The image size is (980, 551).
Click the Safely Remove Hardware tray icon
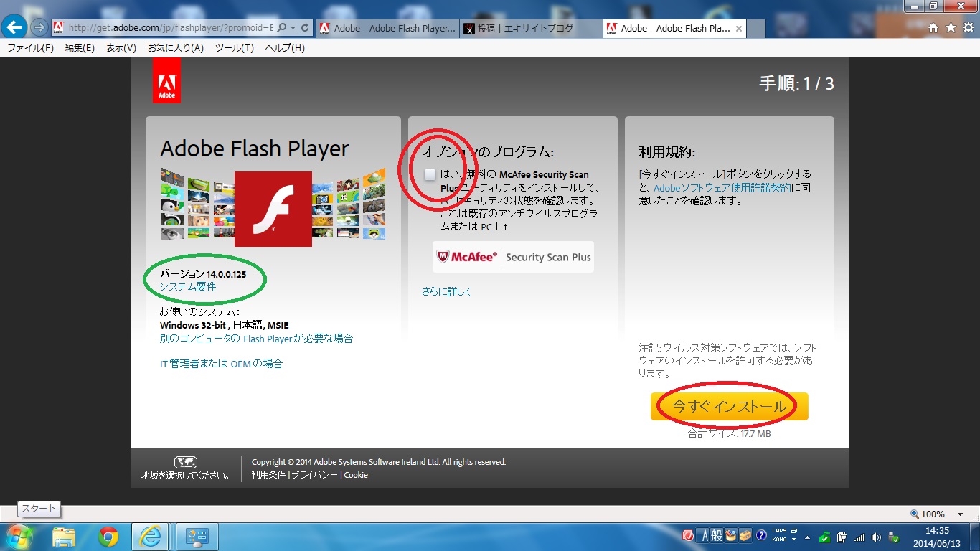click(x=894, y=537)
